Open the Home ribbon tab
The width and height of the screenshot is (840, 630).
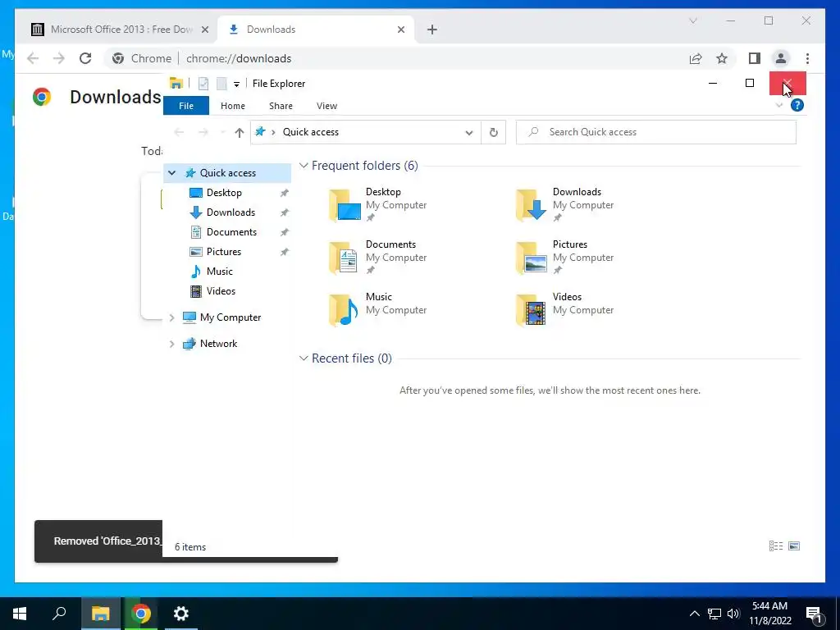tap(232, 106)
